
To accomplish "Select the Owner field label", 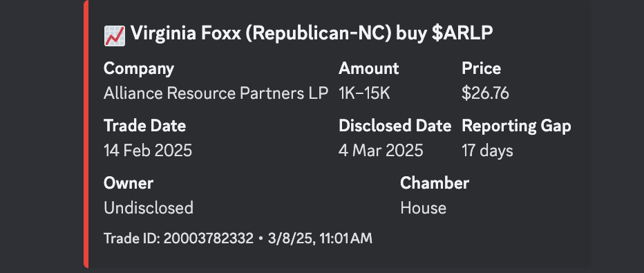I will [129, 183].
